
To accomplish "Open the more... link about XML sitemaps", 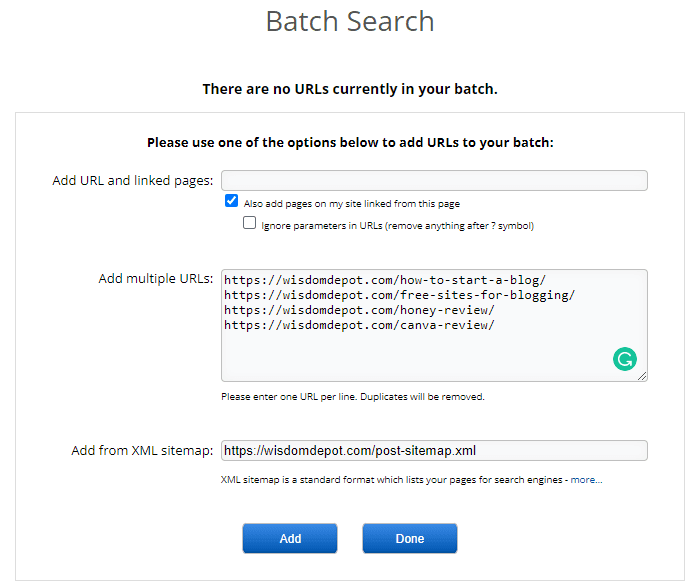I will 586,480.
